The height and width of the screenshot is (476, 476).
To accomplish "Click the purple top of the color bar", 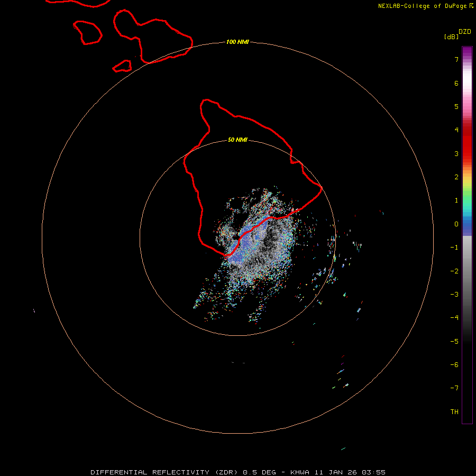I will pyautogui.click(x=467, y=51).
